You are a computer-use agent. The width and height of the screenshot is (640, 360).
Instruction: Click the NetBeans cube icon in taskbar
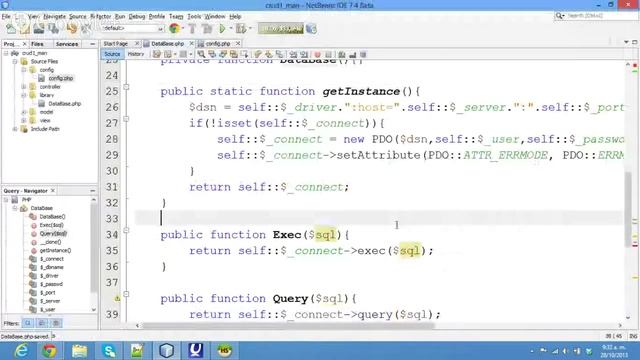coord(167,351)
